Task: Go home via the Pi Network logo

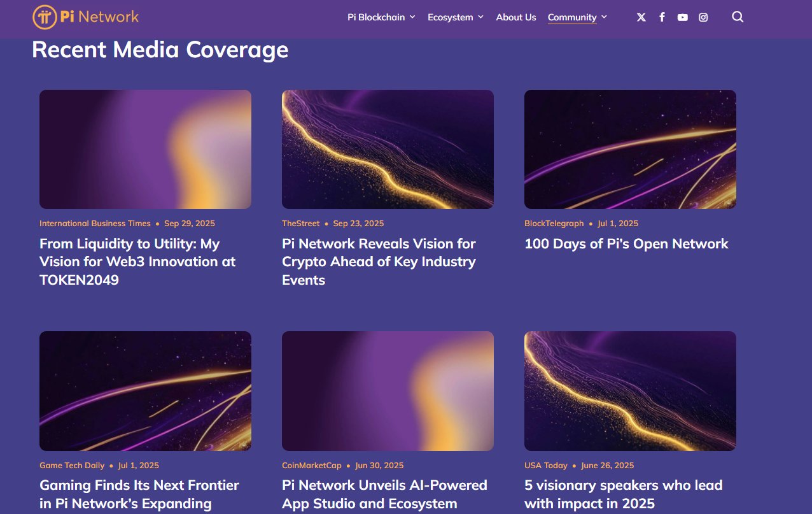Action: (x=85, y=17)
